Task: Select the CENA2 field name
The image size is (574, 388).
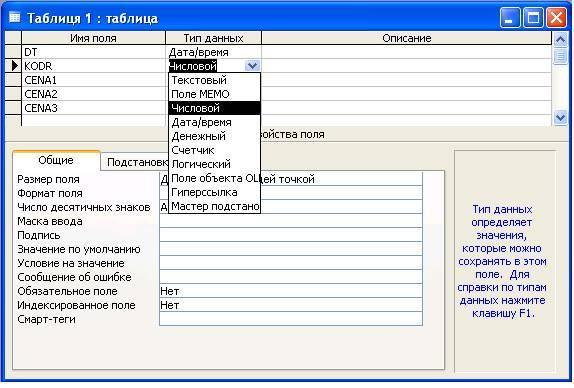Action: [94, 94]
